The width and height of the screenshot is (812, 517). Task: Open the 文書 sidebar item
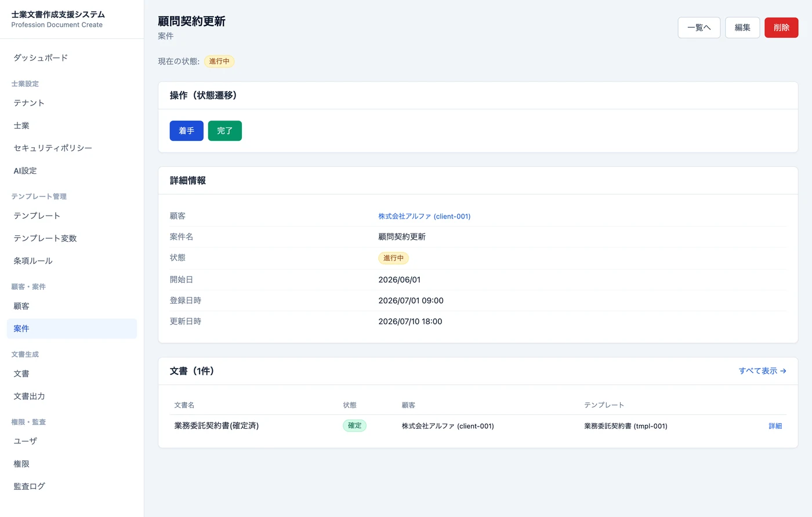[72, 374]
